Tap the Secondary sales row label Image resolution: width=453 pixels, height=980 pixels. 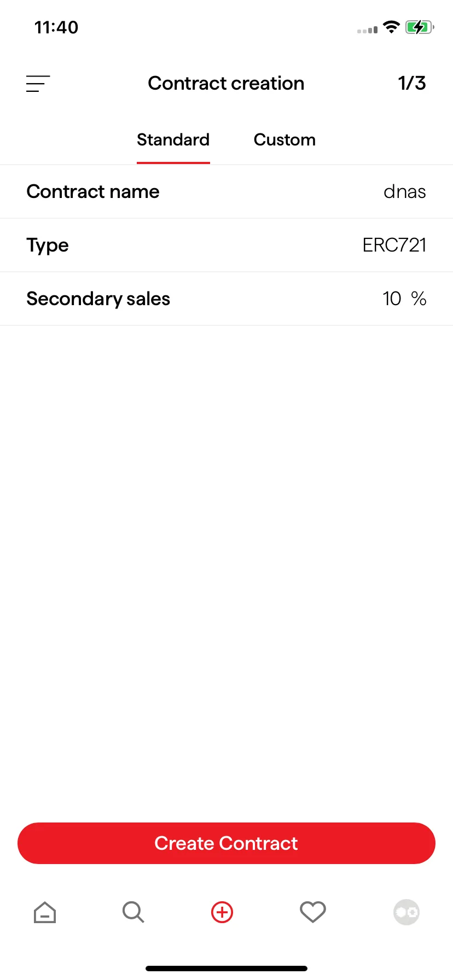pyautogui.click(x=98, y=299)
